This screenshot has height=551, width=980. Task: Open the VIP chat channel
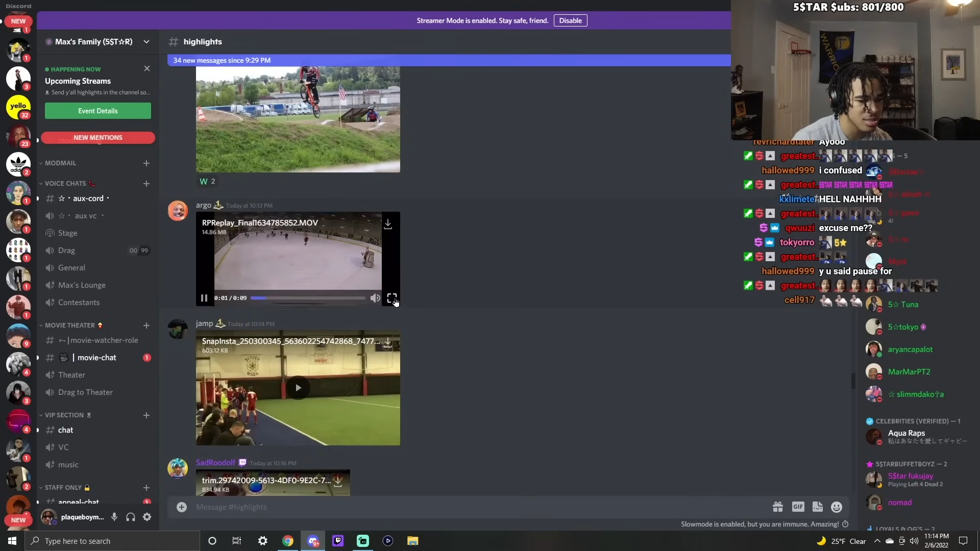98,430
